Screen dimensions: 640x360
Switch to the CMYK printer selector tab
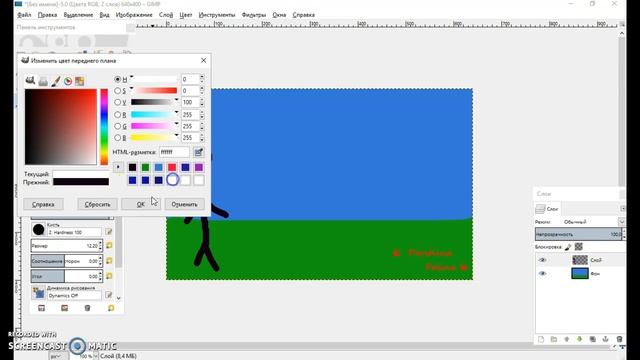click(43, 81)
